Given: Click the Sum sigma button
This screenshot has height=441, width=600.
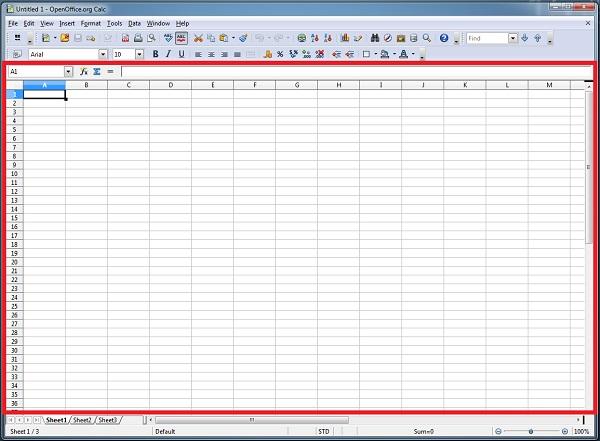Looking at the screenshot, I should 97,71.
